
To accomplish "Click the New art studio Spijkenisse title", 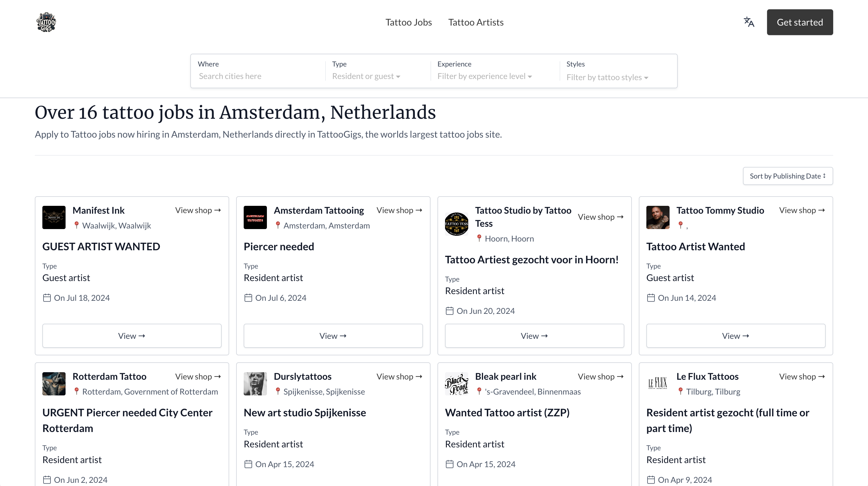I will tap(305, 413).
